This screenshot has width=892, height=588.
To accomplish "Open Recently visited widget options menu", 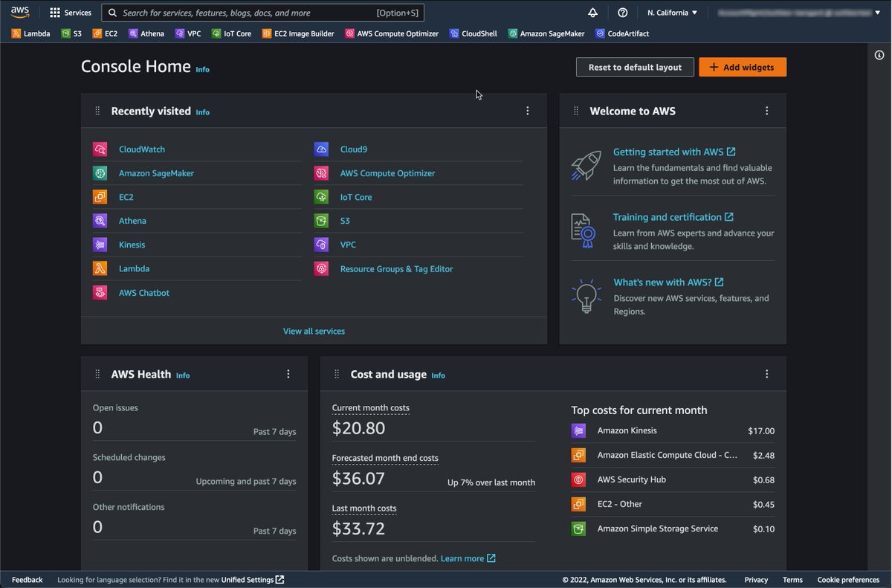I will pos(528,111).
